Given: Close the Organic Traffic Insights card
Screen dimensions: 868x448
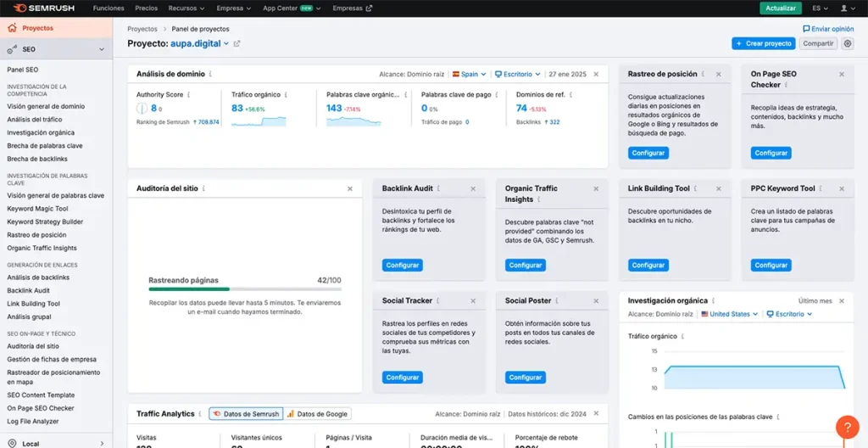Looking at the screenshot, I should click(x=596, y=189).
